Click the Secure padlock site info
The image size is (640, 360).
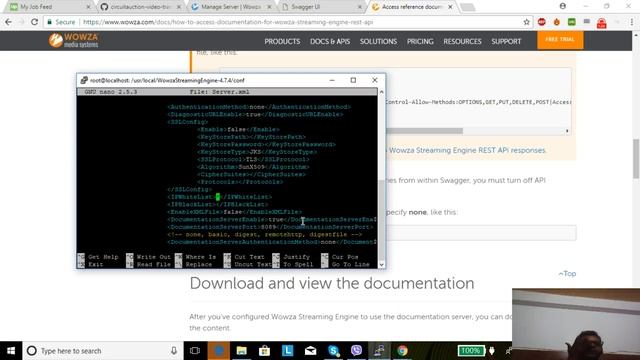61,22
